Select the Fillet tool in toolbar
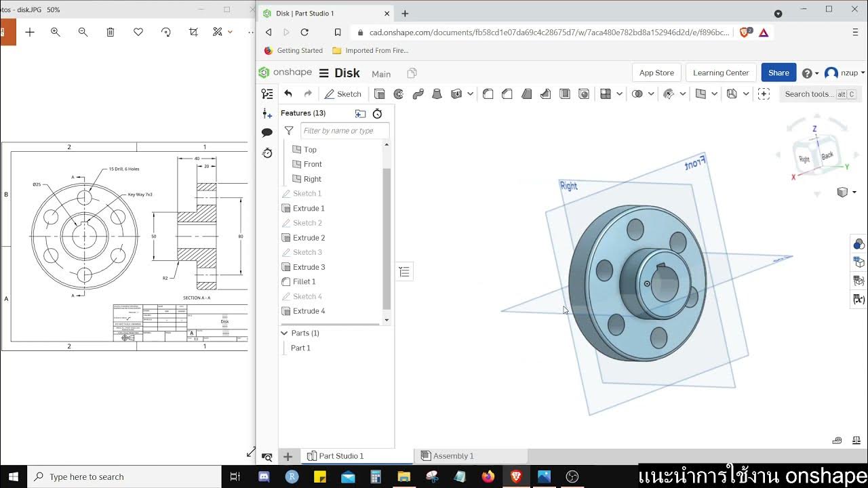This screenshot has height=488, width=868. tap(488, 94)
